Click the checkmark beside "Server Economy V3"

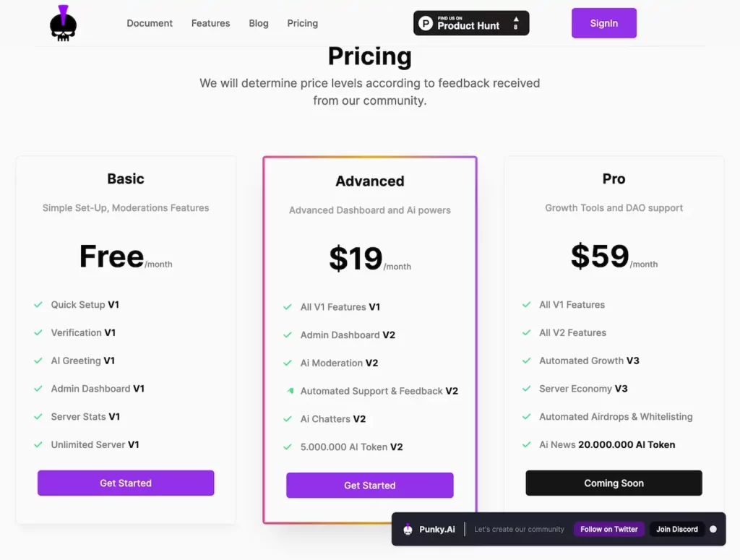tap(527, 388)
